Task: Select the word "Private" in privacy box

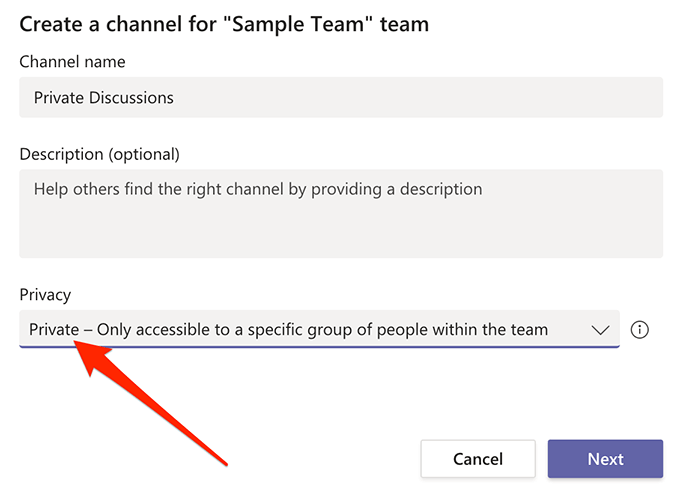Action: [x=54, y=330]
